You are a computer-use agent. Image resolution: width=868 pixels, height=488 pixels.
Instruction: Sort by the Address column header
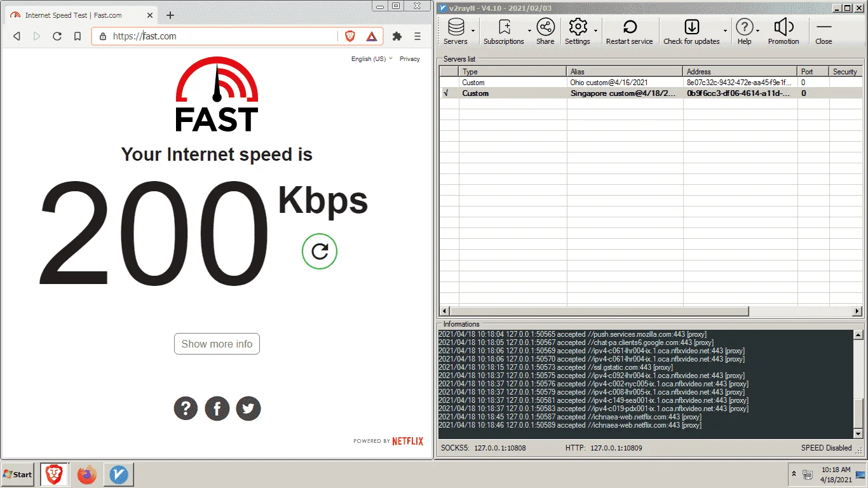(740, 72)
